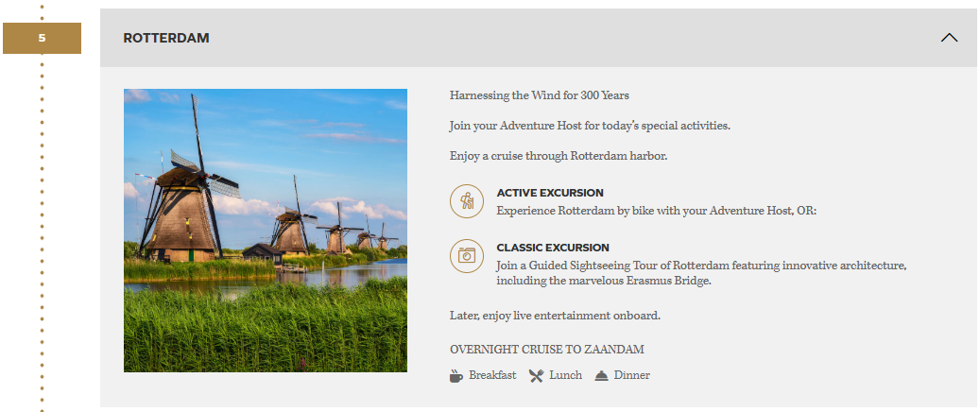Click the Breakfast coffee cup icon

point(456,375)
